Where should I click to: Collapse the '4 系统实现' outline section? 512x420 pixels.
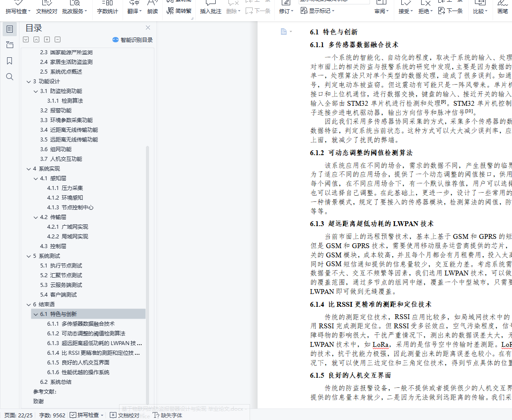(x=28, y=169)
